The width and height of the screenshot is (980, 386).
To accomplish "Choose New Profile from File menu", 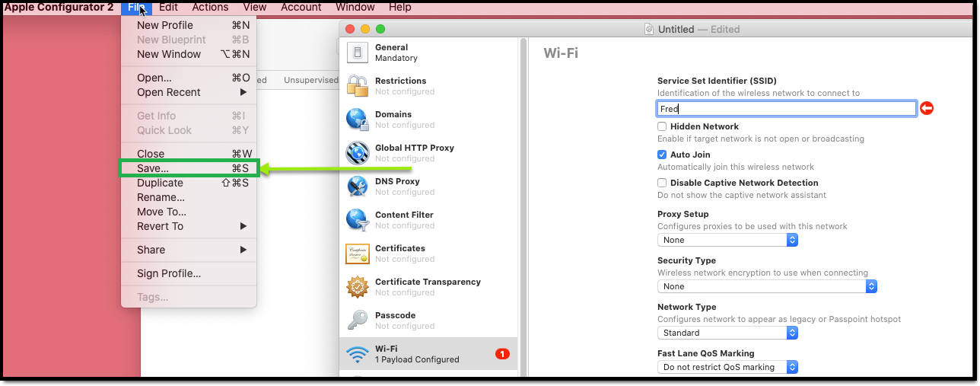I will (189, 25).
